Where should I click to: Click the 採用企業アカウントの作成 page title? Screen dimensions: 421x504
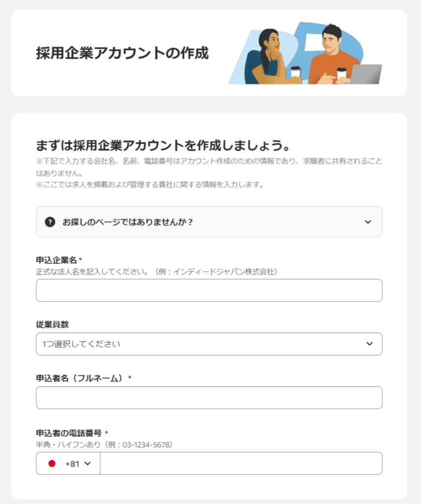pyautogui.click(x=122, y=53)
